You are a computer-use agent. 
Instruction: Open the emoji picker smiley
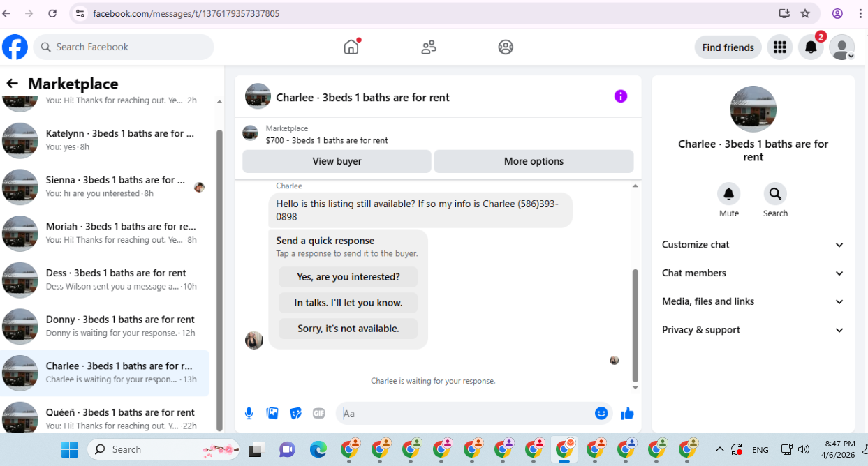tap(601, 414)
